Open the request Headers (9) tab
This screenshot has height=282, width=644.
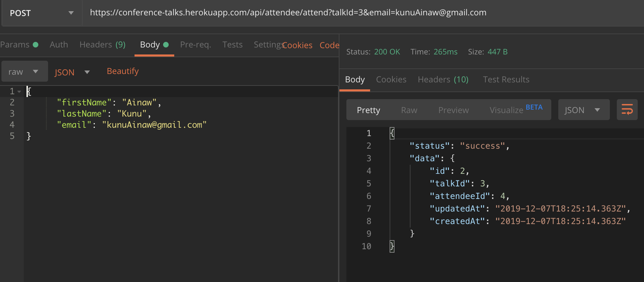(x=102, y=45)
